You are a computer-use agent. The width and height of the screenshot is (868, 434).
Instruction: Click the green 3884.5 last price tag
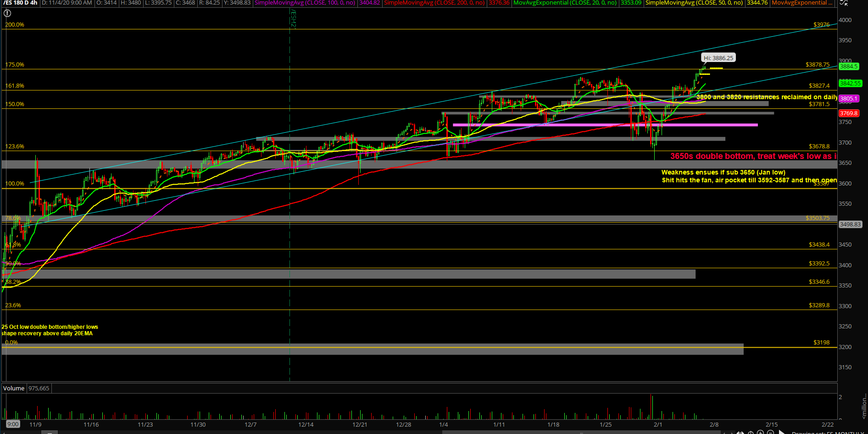click(849, 67)
